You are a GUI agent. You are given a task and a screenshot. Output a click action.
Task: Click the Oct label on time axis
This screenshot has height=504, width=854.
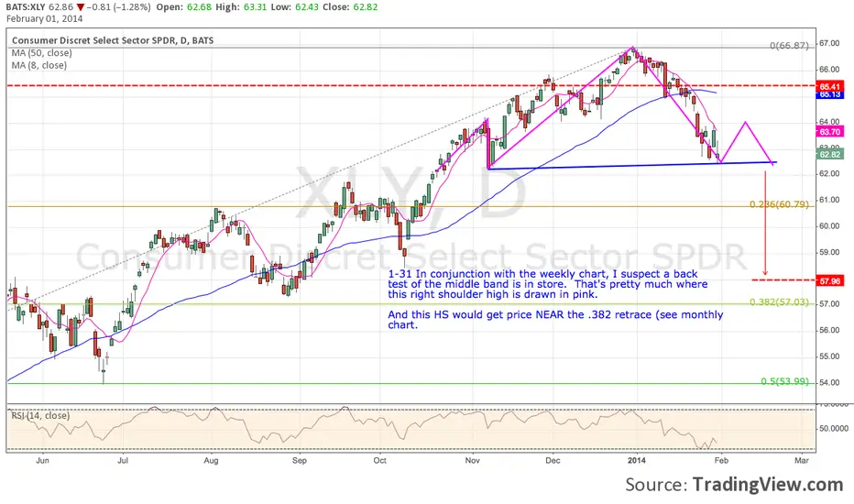click(x=379, y=460)
